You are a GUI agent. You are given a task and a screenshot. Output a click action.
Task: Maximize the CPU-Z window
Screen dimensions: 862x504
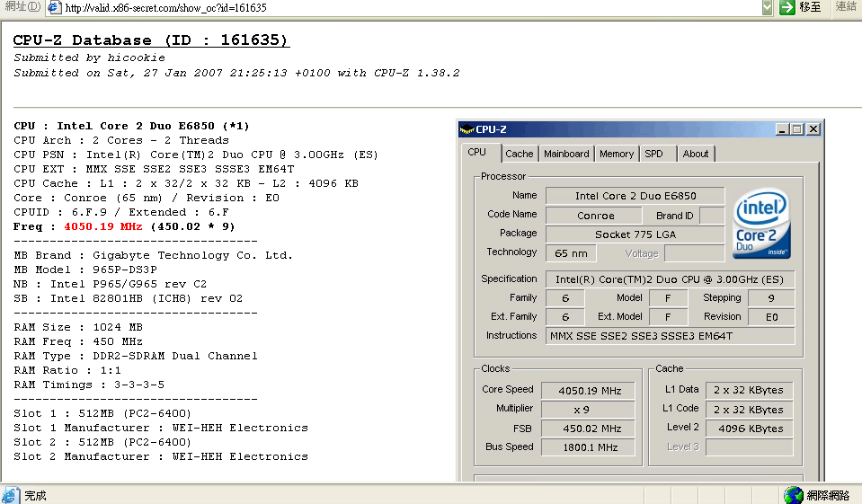pyautogui.click(x=797, y=129)
